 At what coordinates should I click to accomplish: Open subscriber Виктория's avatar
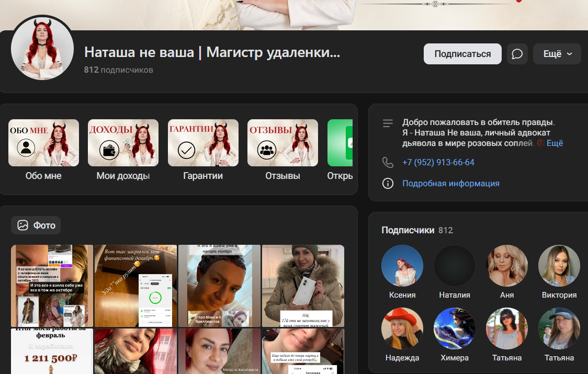(x=559, y=266)
